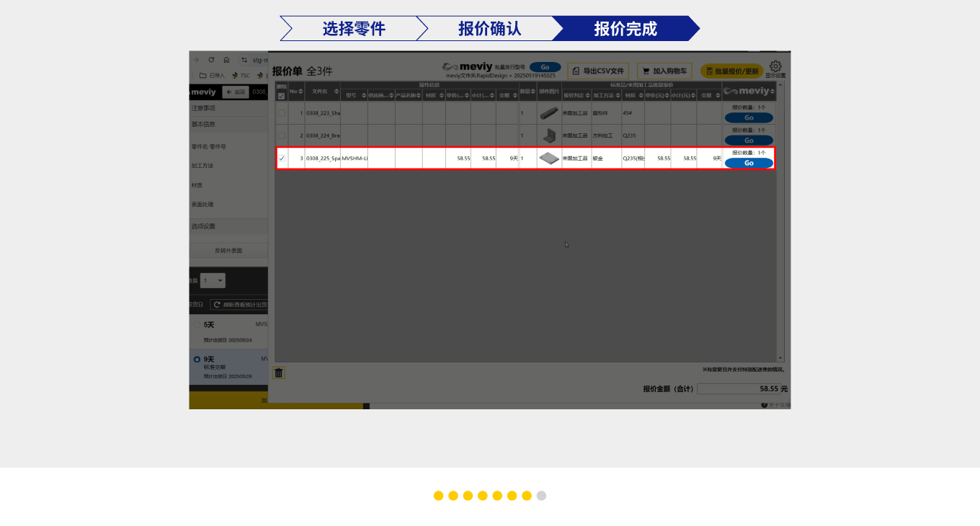980x526 pixels.
Task: Open the 显示设置 gear icon
Action: tap(775, 66)
